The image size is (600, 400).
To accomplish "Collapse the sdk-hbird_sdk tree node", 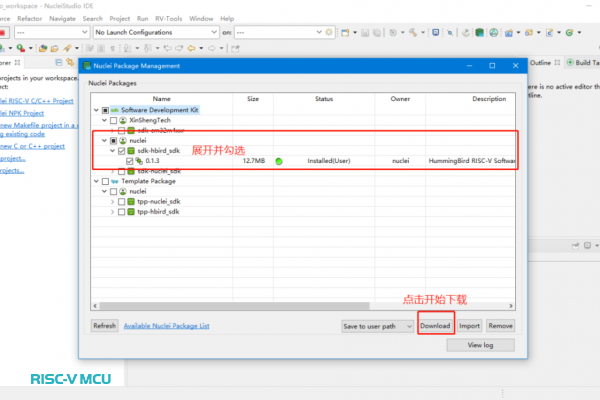I will (x=112, y=151).
